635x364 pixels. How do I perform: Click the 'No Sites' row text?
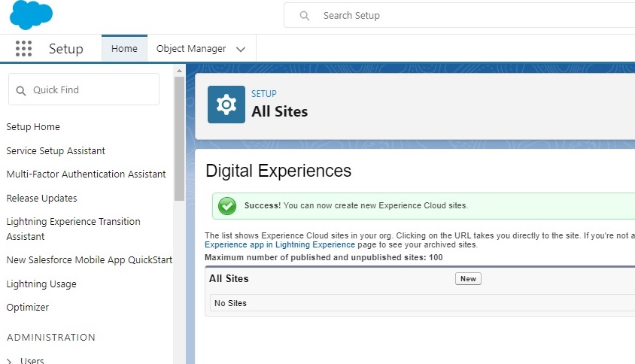click(230, 303)
